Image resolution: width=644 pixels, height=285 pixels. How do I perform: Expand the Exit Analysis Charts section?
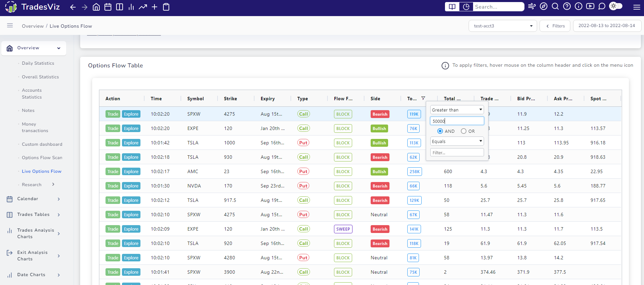pos(59,256)
